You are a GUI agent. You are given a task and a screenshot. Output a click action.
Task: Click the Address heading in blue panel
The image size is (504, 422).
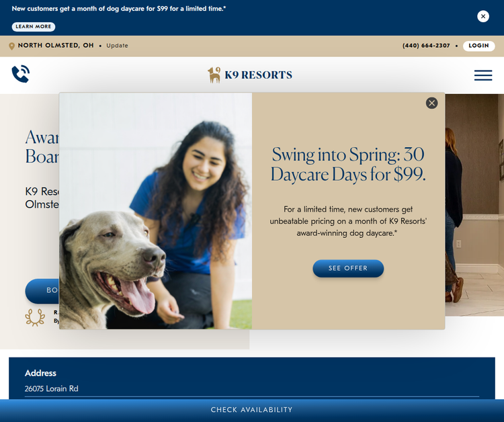tap(40, 373)
